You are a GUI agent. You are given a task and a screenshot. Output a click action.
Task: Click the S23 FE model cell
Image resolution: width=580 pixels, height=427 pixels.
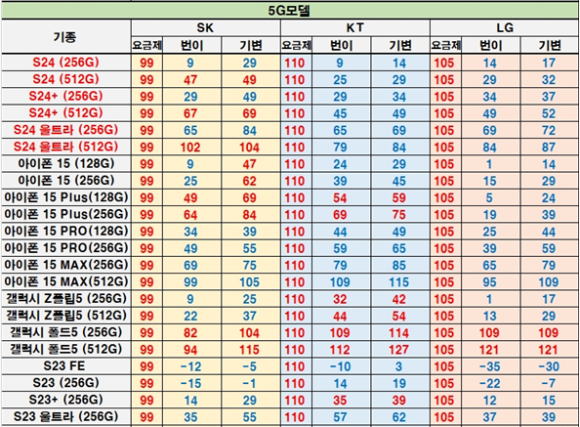click(66, 366)
